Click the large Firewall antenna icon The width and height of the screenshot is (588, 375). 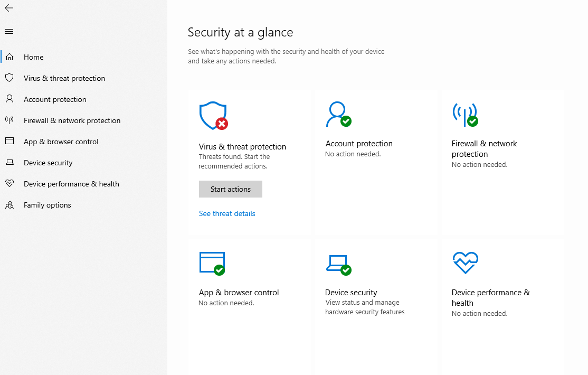[465, 115]
